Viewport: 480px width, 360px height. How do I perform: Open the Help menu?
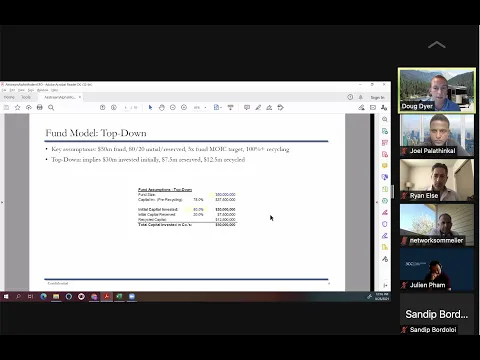[54, 90]
